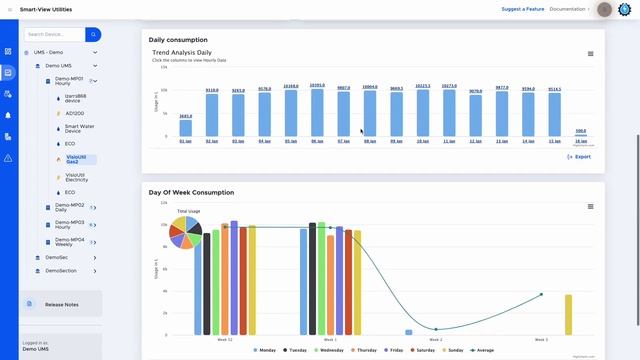Click the icon beside DemoSection
The width and height of the screenshot is (640, 360).
38,271
